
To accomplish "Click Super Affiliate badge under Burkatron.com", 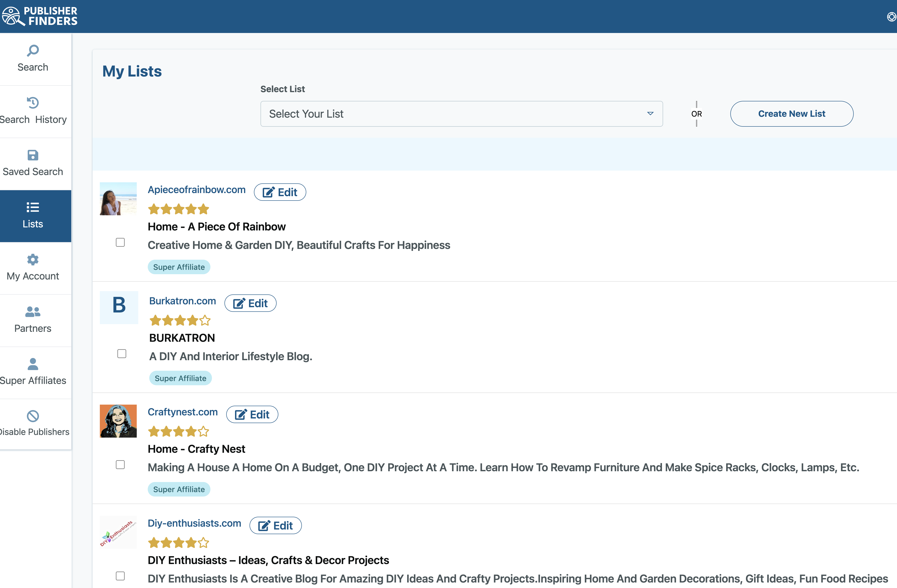I will click(x=180, y=378).
